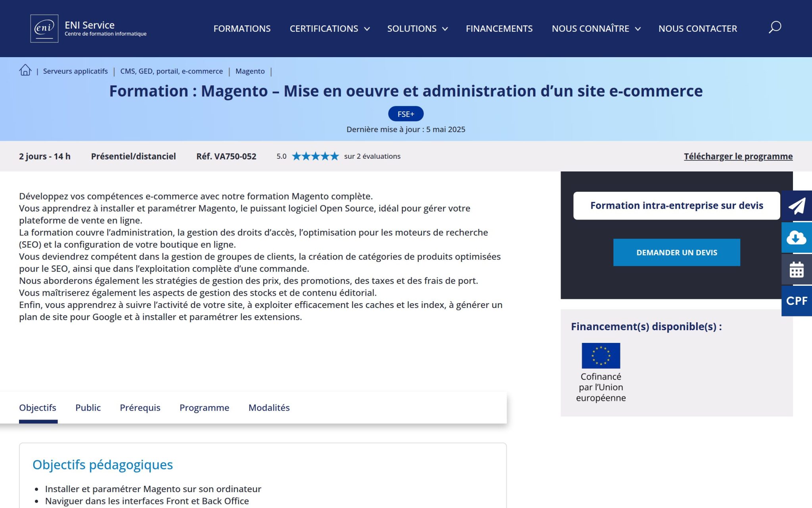The width and height of the screenshot is (812, 508).
Task: Click the Formation Magento page title
Action: pos(406,91)
